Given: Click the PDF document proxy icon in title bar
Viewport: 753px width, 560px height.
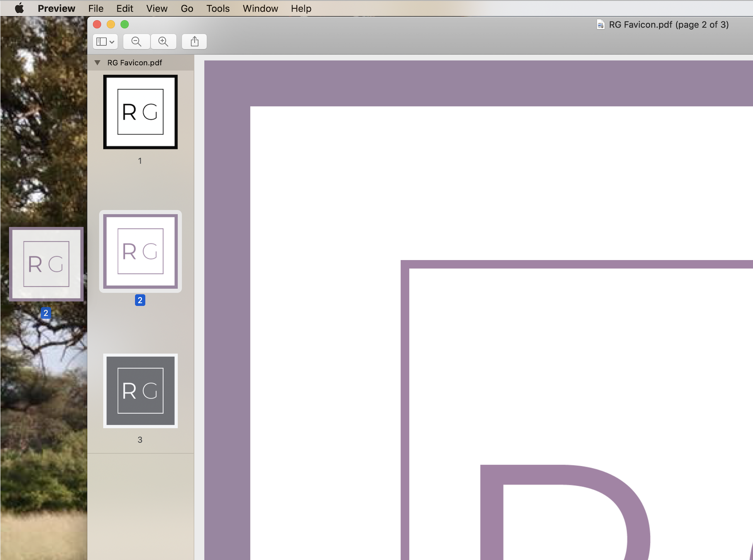Looking at the screenshot, I should (x=600, y=24).
